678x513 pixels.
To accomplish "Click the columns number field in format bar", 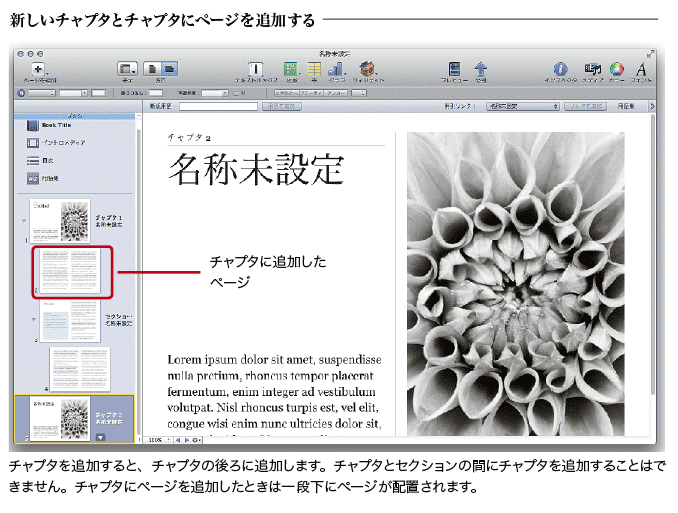I will pyautogui.click(x=156, y=93).
